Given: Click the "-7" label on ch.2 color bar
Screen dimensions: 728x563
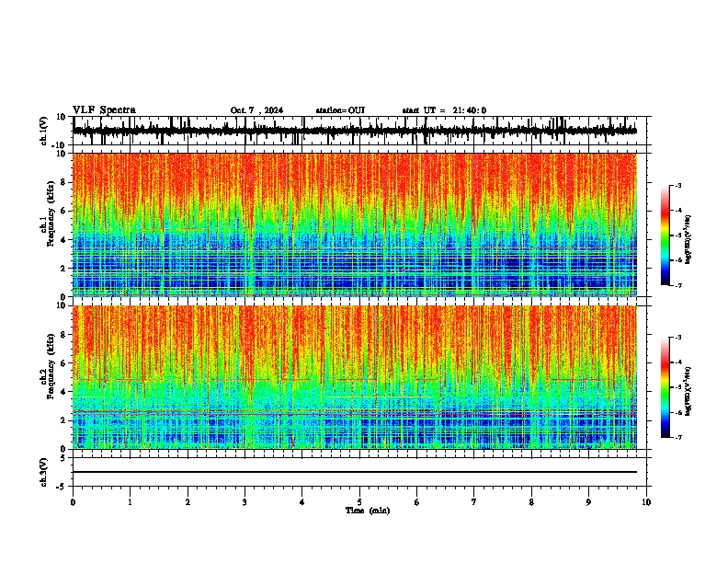Looking at the screenshot, I should [x=678, y=437].
